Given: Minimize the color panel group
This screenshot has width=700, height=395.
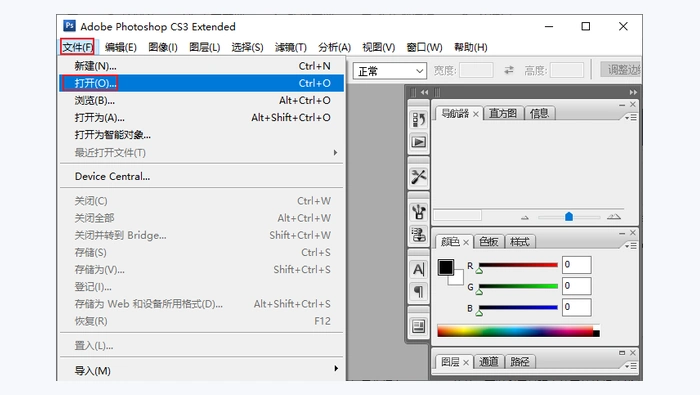Looking at the screenshot, I should (622, 233).
